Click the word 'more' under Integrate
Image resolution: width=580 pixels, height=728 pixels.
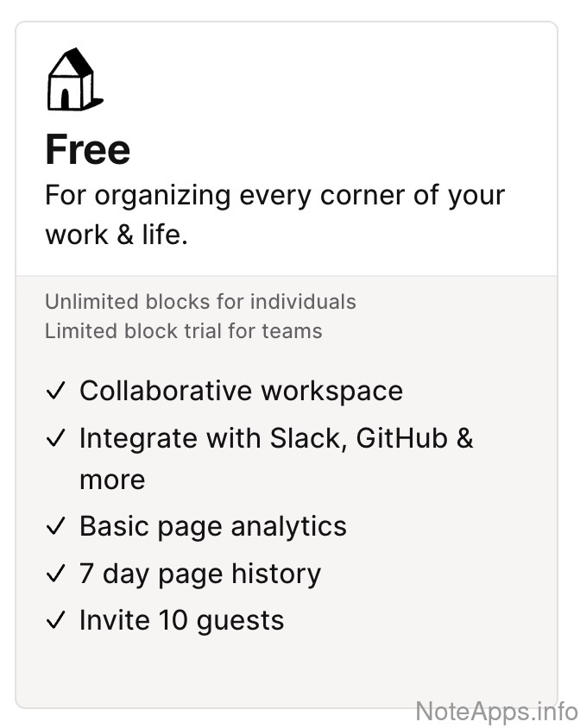click(x=112, y=480)
